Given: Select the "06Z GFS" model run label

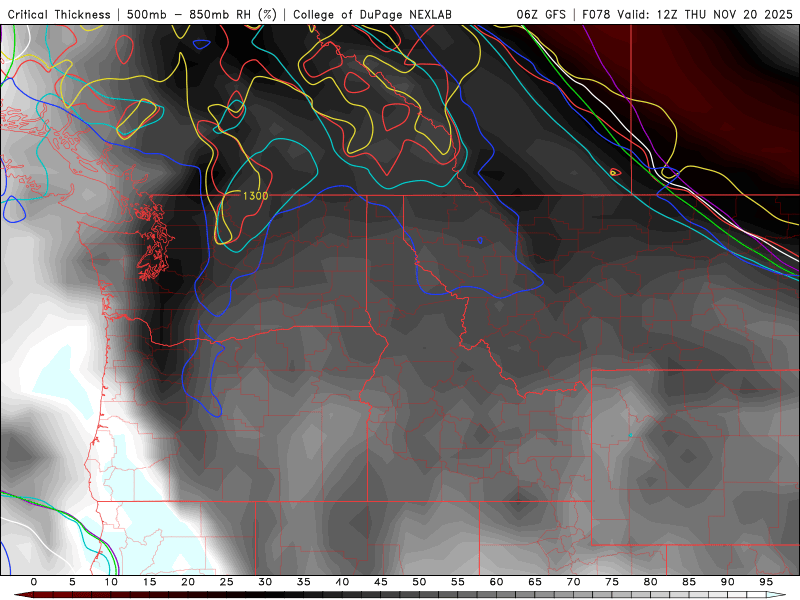Looking at the screenshot, I should coord(541,14).
